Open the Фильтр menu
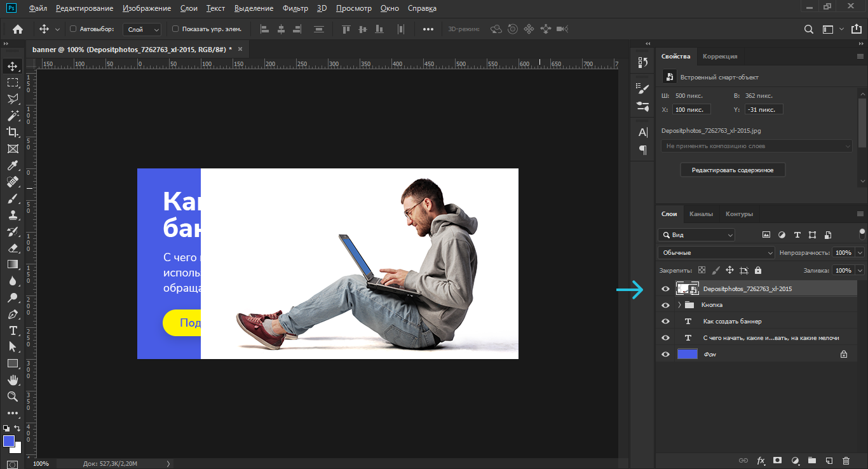868x469 pixels. pyautogui.click(x=295, y=8)
